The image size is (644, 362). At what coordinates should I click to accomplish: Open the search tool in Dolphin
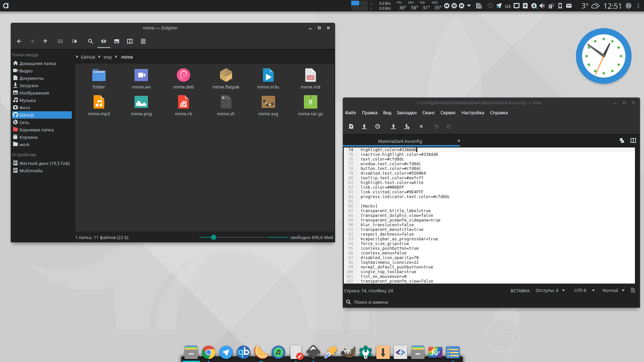[x=90, y=41]
